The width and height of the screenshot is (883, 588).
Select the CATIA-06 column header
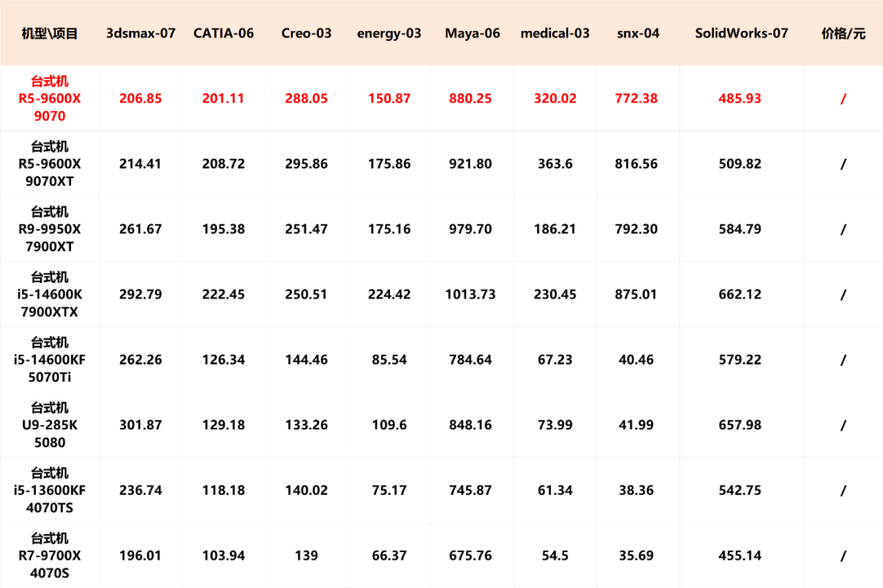[223, 34]
